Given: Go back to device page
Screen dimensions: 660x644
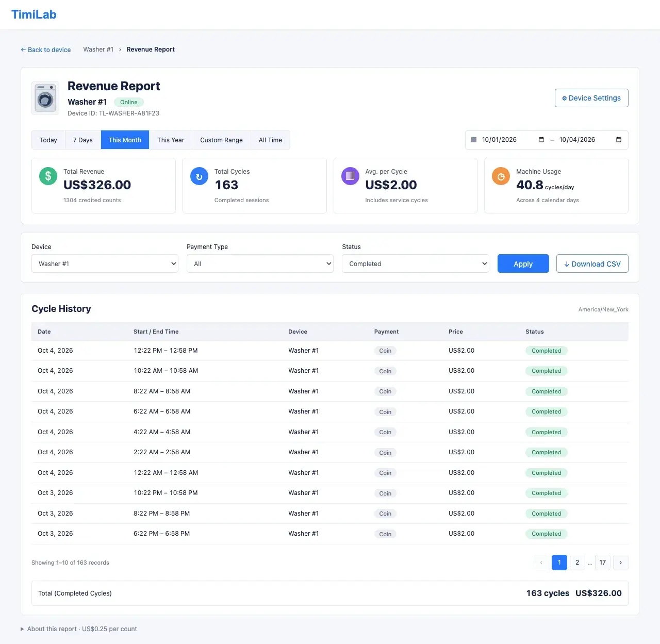Looking at the screenshot, I should click(46, 50).
